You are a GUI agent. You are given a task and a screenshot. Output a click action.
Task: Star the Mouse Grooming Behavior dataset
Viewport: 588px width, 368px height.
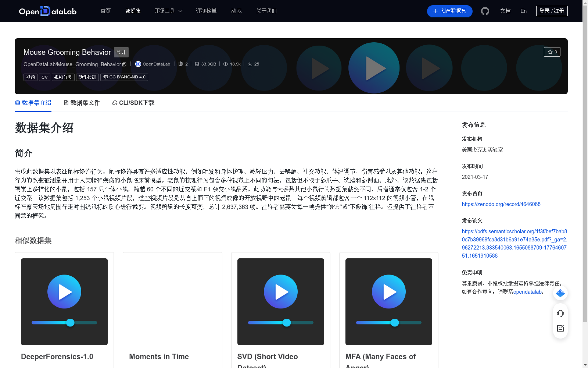coord(552,52)
